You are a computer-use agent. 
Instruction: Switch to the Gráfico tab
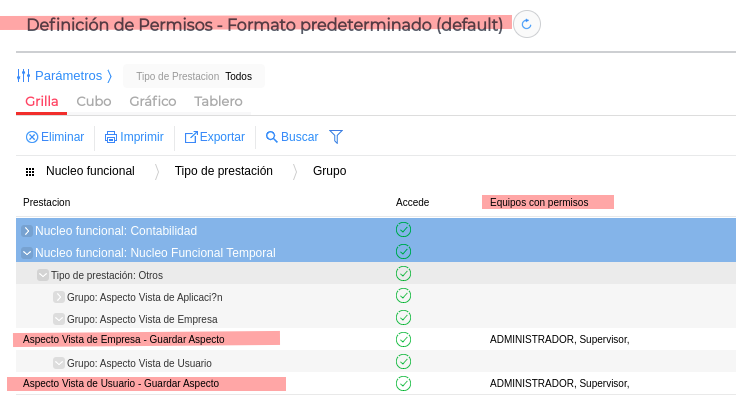tap(153, 101)
